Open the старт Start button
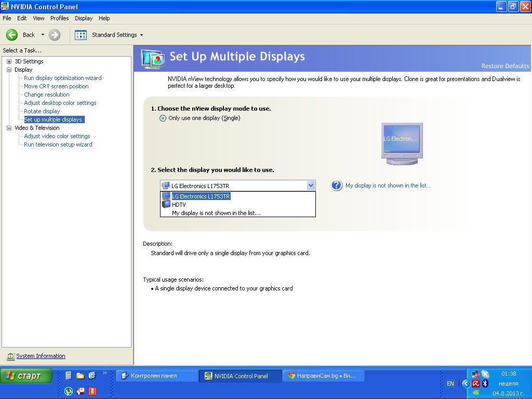Screen dimensions: 532x399 coord(26,376)
